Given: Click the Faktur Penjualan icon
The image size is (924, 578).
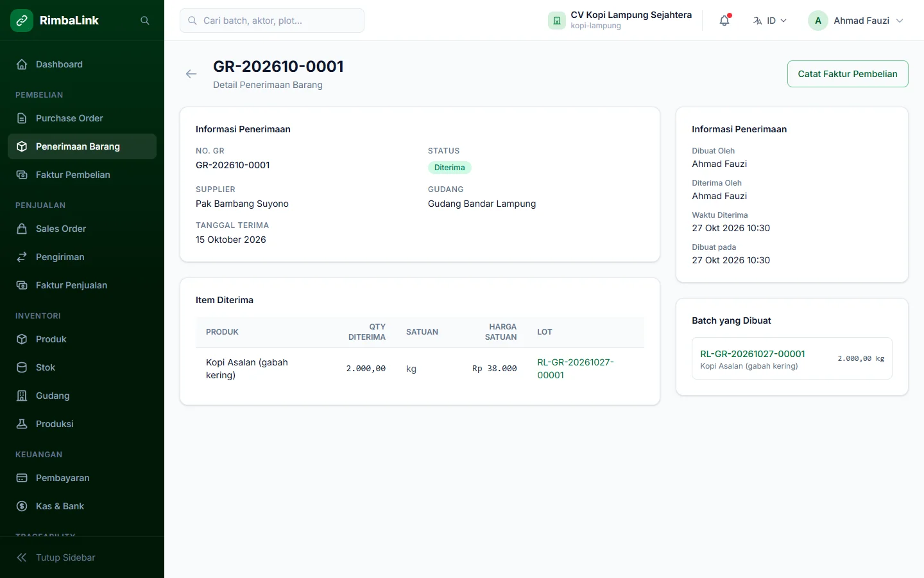Looking at the screenshot, I should [22, 285].
